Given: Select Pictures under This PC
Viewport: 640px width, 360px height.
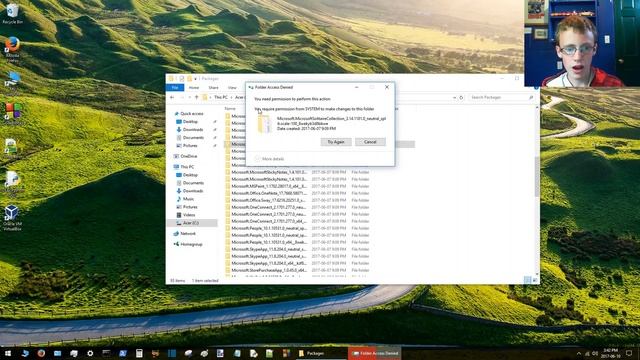Looking at the screenshot, I should 190,207.
